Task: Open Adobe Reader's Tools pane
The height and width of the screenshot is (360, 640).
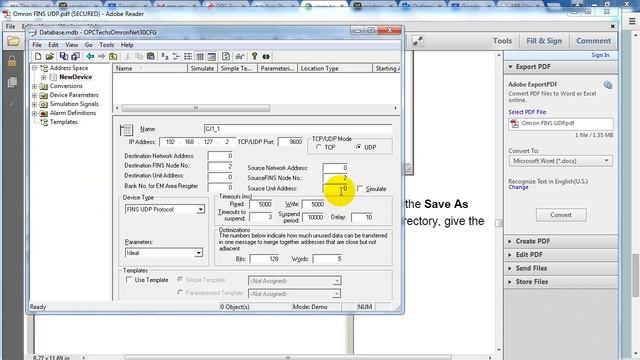Action: [502, 41]
